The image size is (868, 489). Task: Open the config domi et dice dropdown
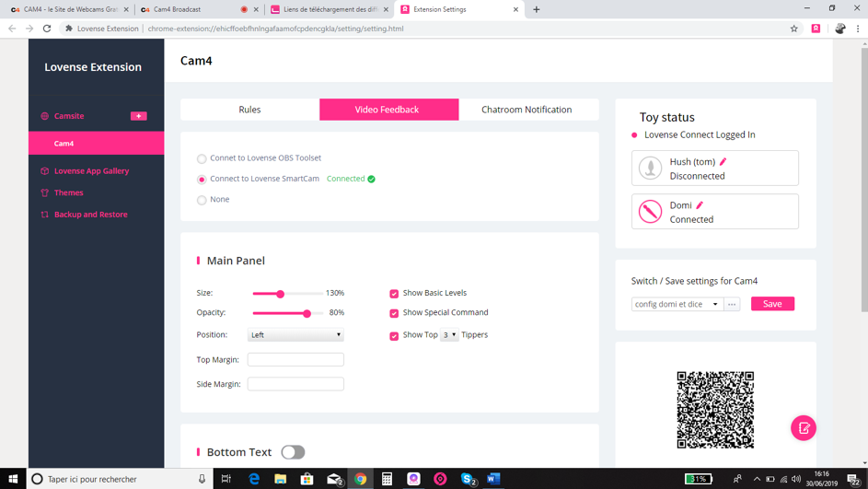[x=677, y=304]
